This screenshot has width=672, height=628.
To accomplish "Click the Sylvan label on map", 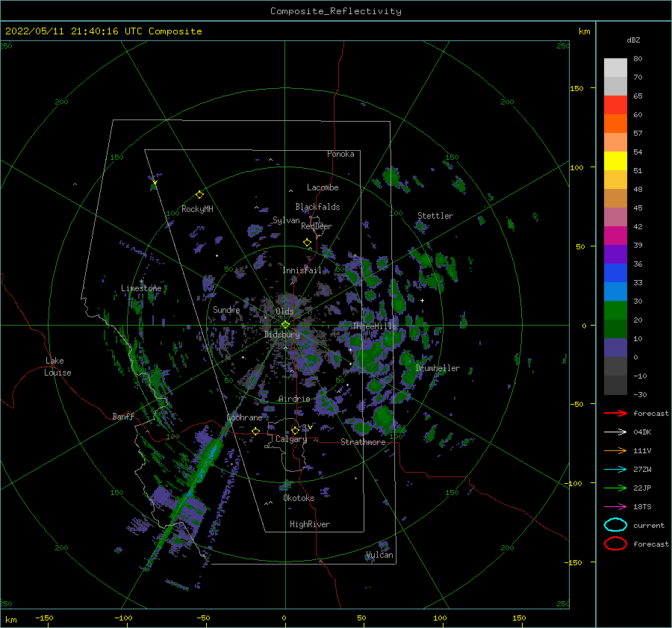I will (286, 221).
